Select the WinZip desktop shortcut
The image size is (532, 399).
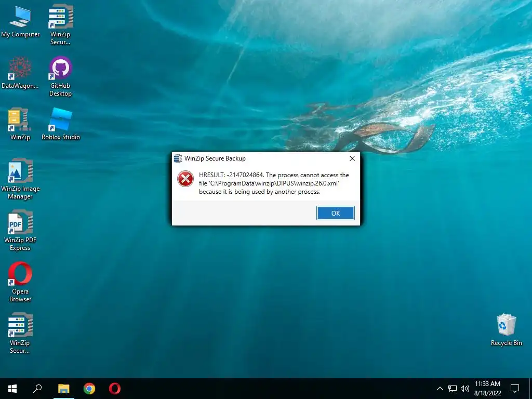pos(20,124)
